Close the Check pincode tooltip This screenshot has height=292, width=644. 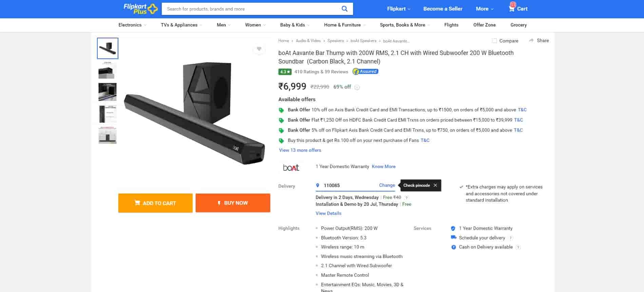[x=435, y=185]
